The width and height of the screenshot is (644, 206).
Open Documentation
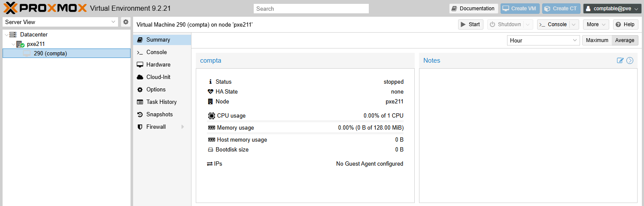tap(474, 9)
